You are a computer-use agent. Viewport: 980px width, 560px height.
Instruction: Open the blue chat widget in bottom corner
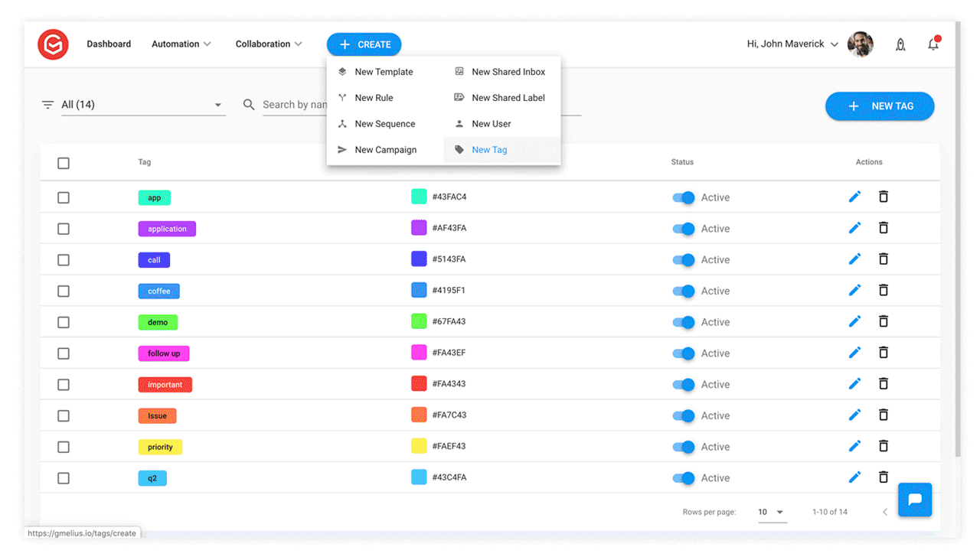point(915,500)
